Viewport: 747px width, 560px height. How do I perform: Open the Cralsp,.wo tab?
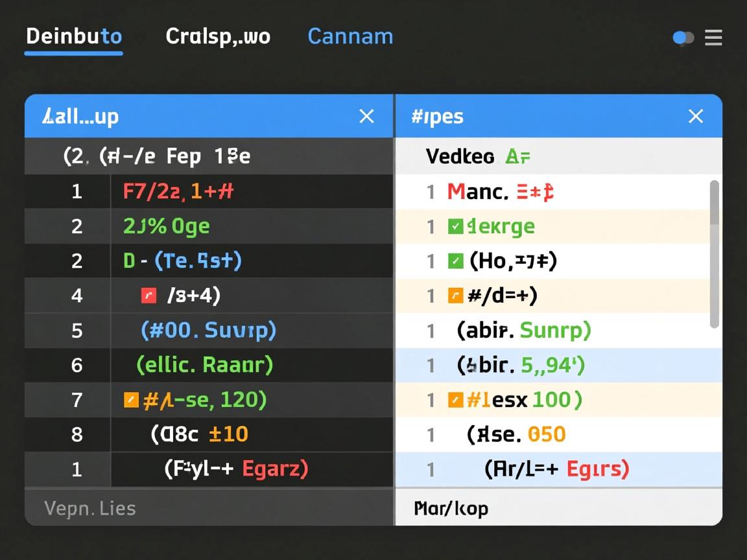pos(218,36)
